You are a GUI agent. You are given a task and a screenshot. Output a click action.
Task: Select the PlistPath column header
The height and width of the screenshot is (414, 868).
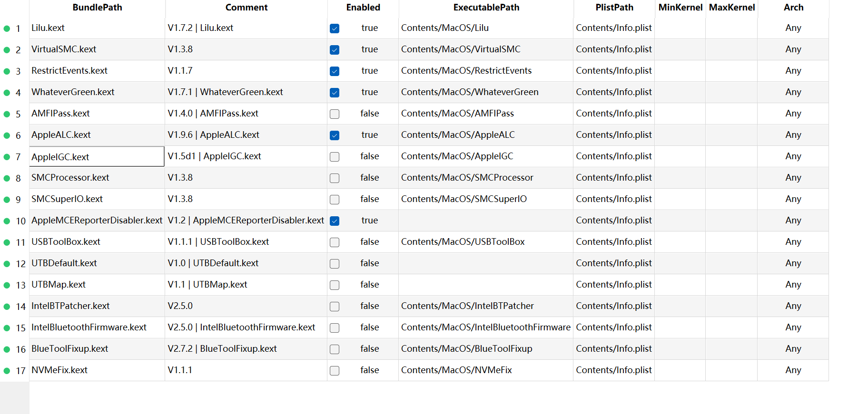click(x=614, y=8)
